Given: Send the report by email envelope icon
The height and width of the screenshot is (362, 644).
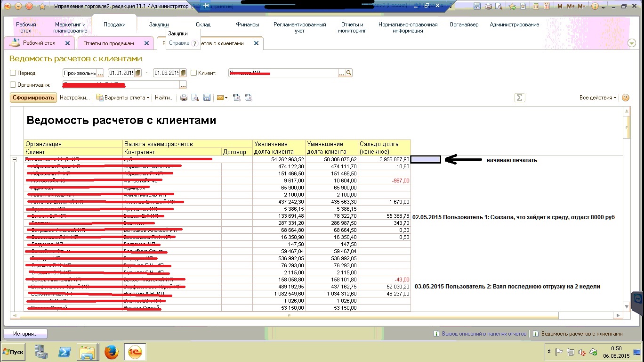Looking at the screenshot, I should tap(220, 98).
